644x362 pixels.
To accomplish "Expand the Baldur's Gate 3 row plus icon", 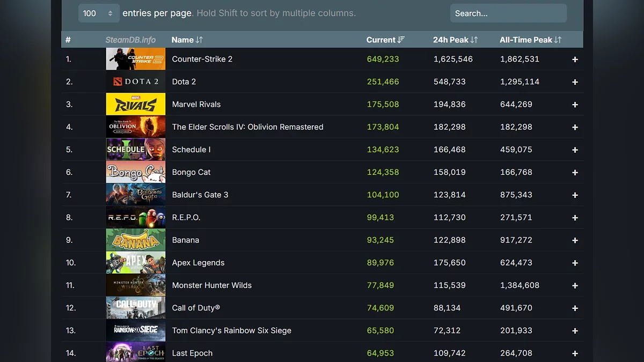I will [x=575, y=195].
